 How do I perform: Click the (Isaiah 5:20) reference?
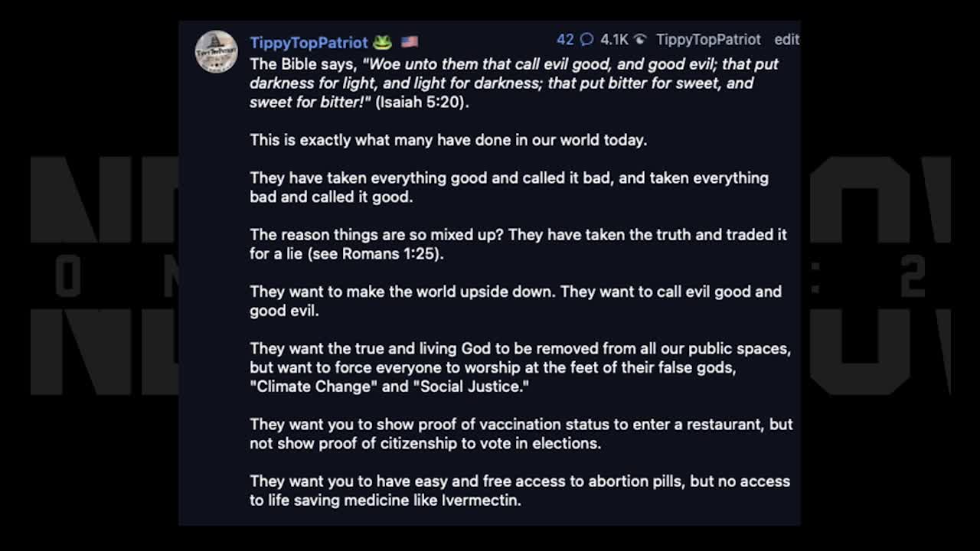[422, 102]
